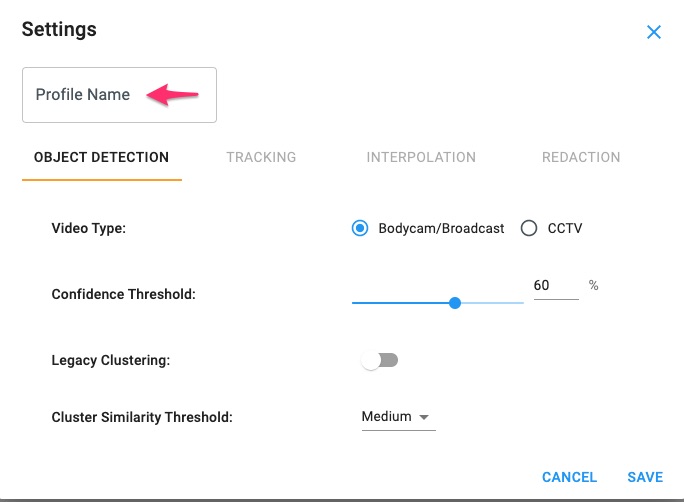684x502 pixels.
Task: Go to the Interpolation tab
Action: 421,157
